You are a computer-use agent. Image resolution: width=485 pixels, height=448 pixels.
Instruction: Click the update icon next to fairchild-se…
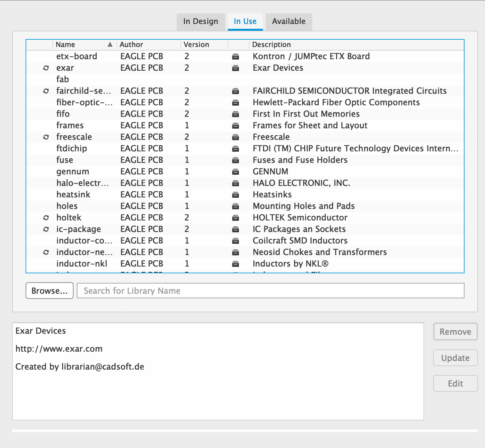(x=46, y=91)
